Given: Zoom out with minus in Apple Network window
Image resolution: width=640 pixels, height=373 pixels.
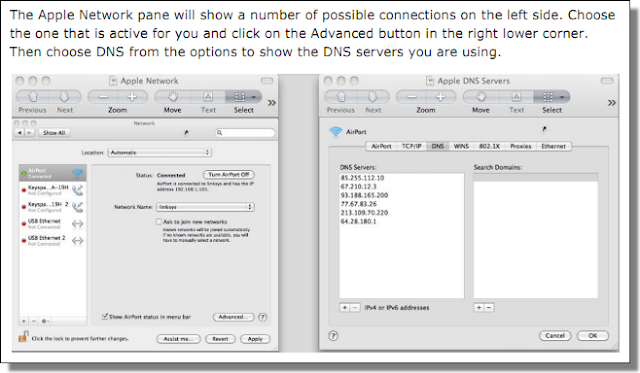Looking at the screenshot, I should tap(103, 97).
